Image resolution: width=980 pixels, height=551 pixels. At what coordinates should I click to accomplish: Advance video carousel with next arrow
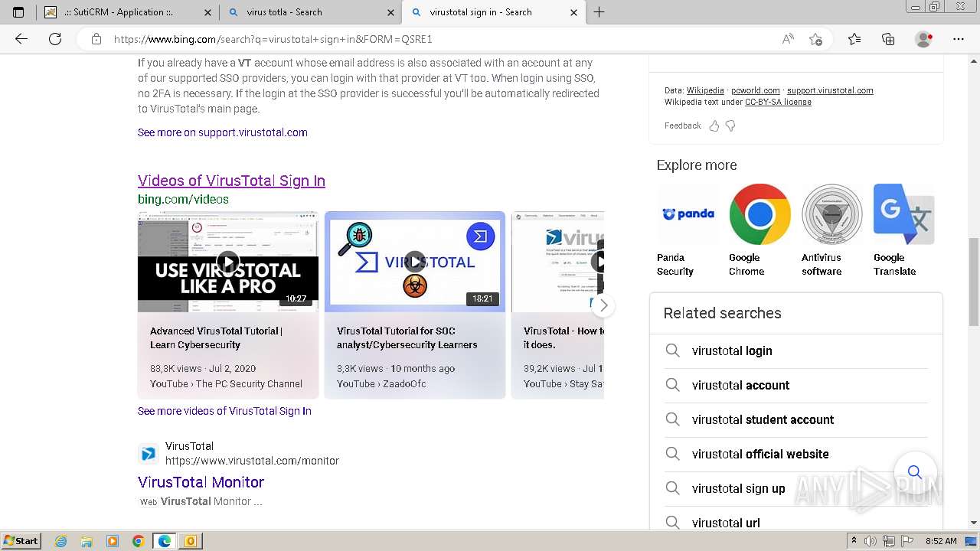coord(603,305)
